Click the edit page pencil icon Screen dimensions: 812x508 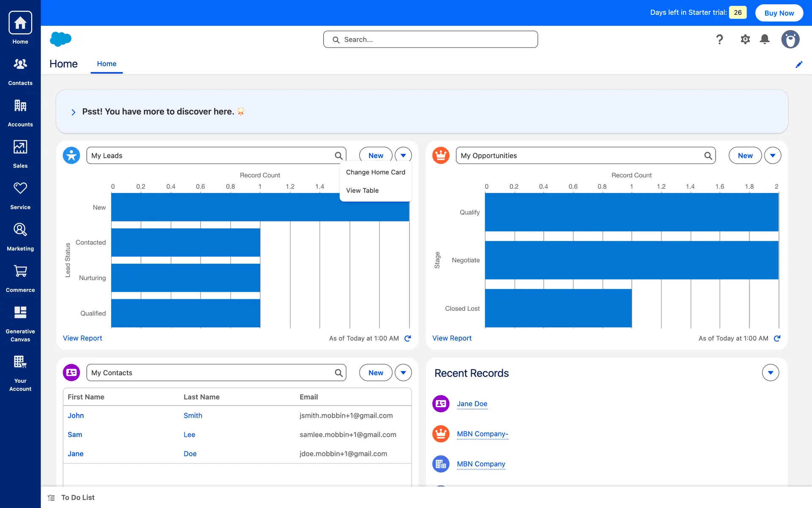[799, 64]
